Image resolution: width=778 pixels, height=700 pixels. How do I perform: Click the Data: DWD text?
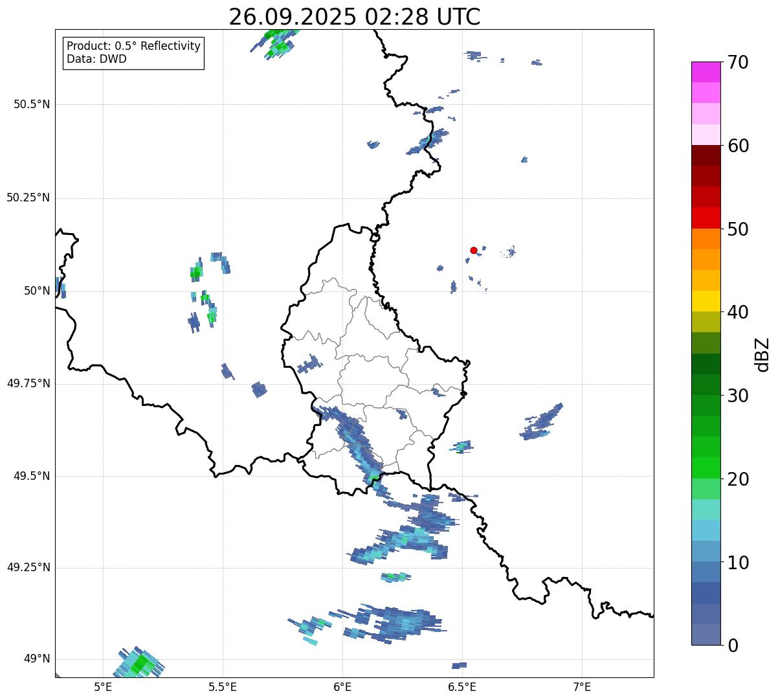pyautogui.click(x=96, y=59)
